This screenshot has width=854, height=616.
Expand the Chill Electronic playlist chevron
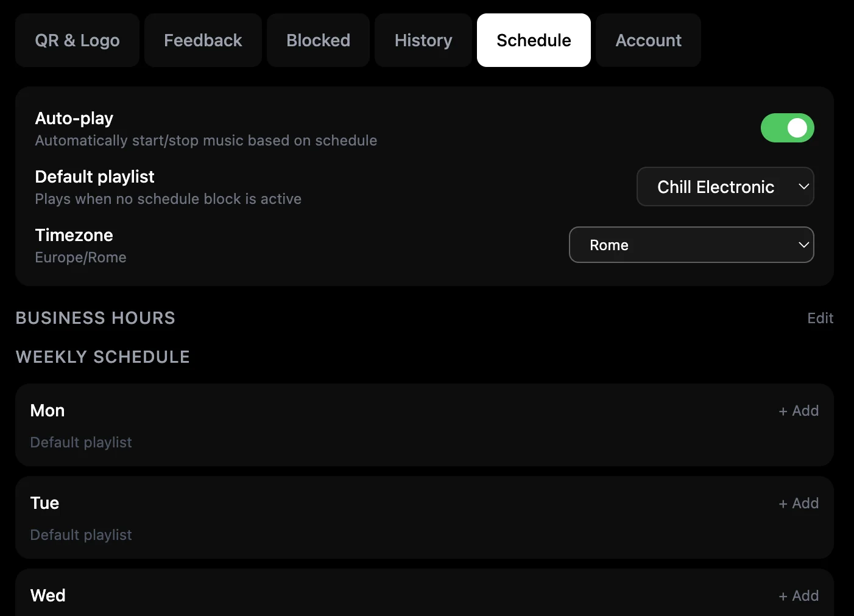(x=804, y=187)
